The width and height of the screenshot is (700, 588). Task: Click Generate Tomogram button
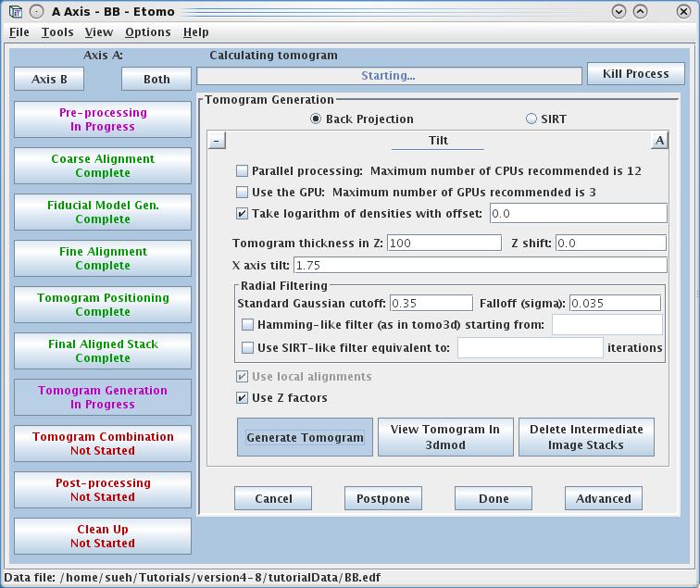[x=305, y=437]
